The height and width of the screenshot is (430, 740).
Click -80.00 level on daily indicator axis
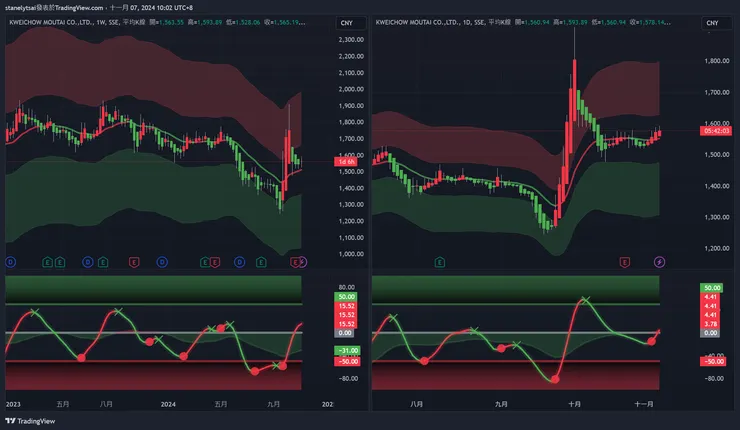point(714,379)
